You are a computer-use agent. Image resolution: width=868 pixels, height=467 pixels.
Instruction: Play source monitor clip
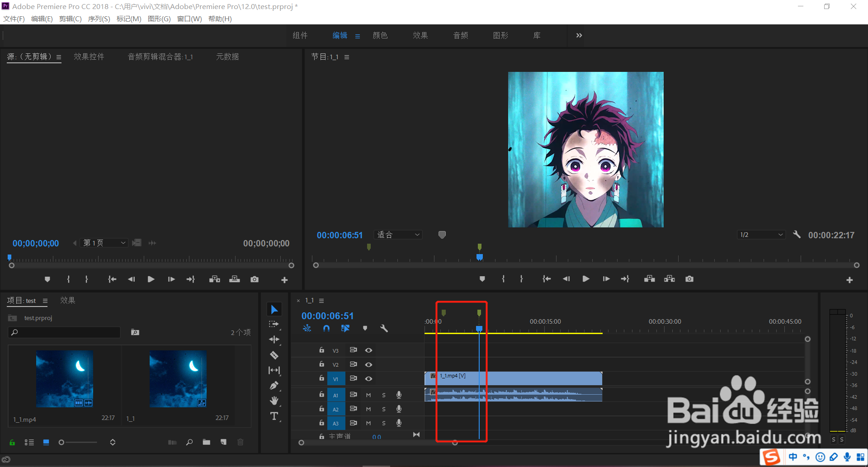point(151,279)
